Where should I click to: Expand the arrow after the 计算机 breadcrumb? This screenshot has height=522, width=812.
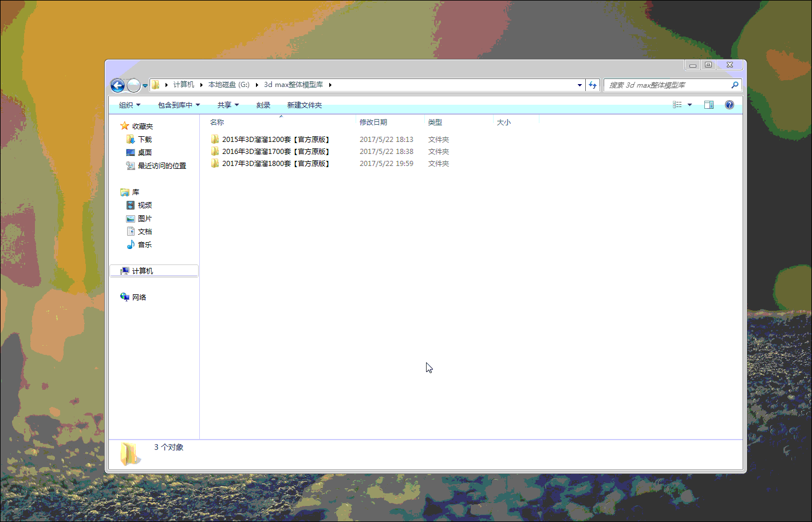[201, 85]
